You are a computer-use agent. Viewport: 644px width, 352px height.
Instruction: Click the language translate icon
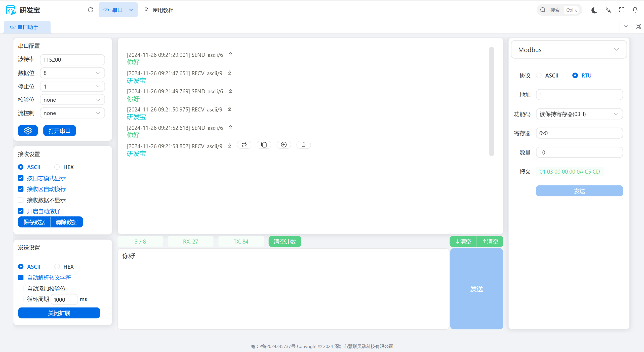608,10
